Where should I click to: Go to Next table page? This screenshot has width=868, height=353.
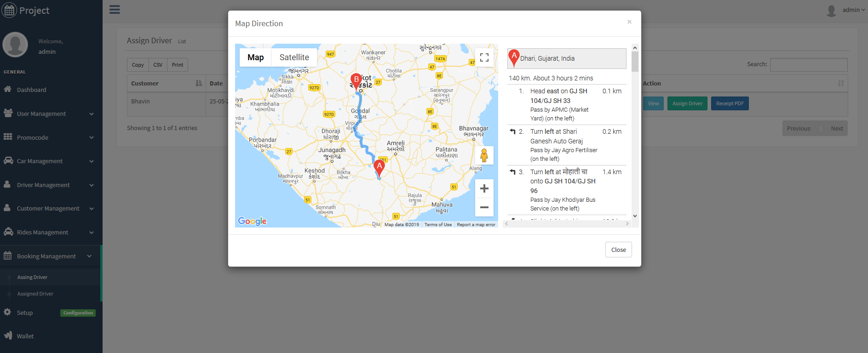click(837, 129)
